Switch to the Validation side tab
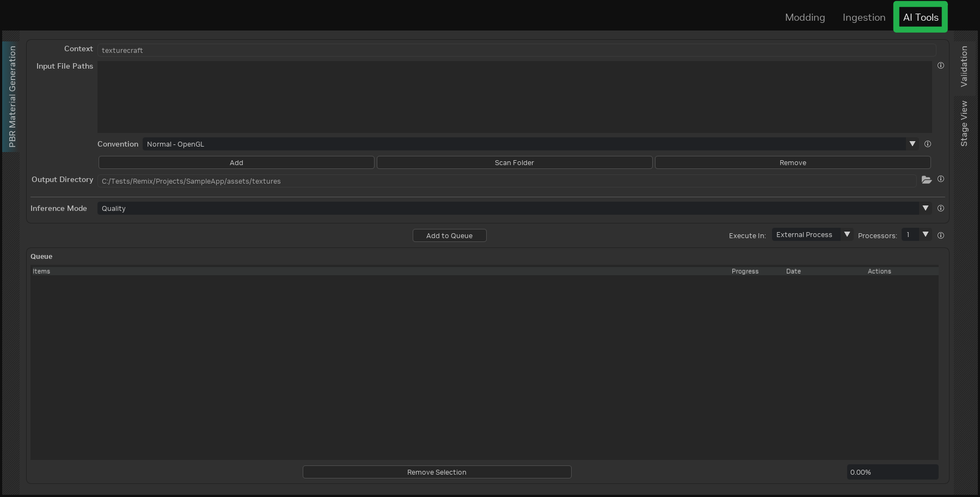The width and height of the screenshot is (980, 497). [x=964, y=67]
